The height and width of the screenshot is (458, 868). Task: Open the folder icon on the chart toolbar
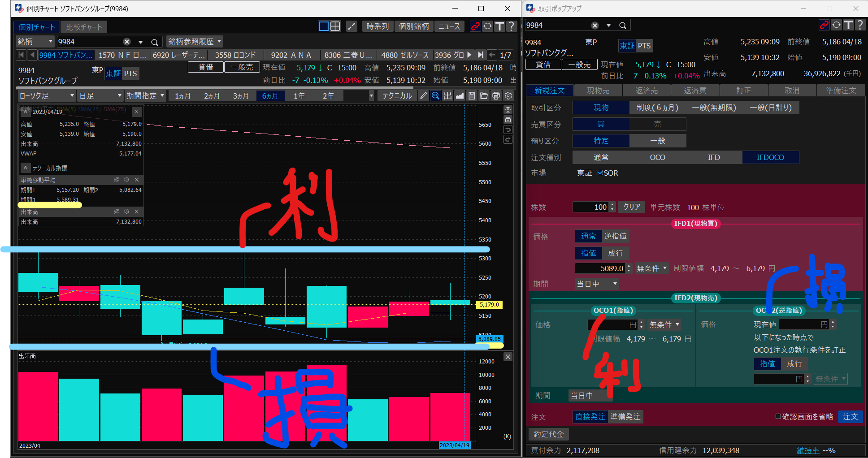[x=484, y=95]
